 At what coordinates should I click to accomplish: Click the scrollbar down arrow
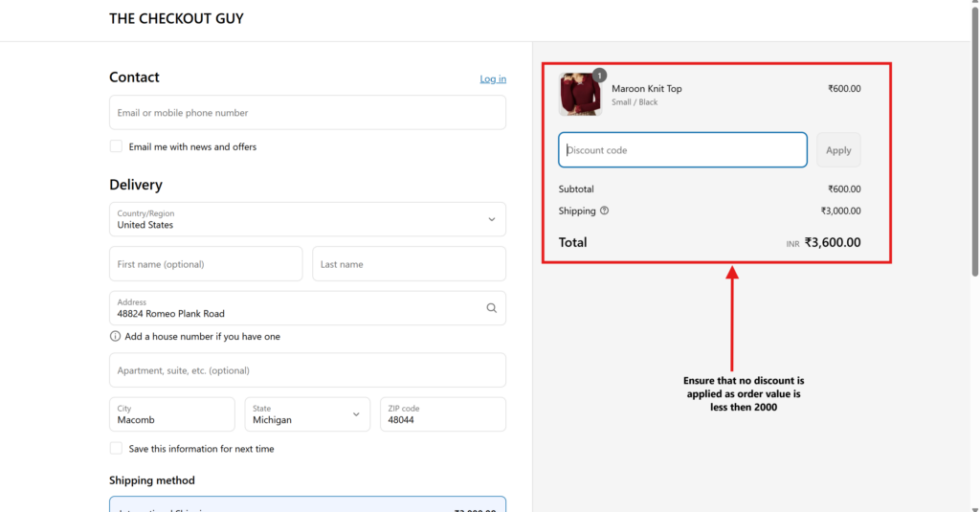(x=974, y=506)
